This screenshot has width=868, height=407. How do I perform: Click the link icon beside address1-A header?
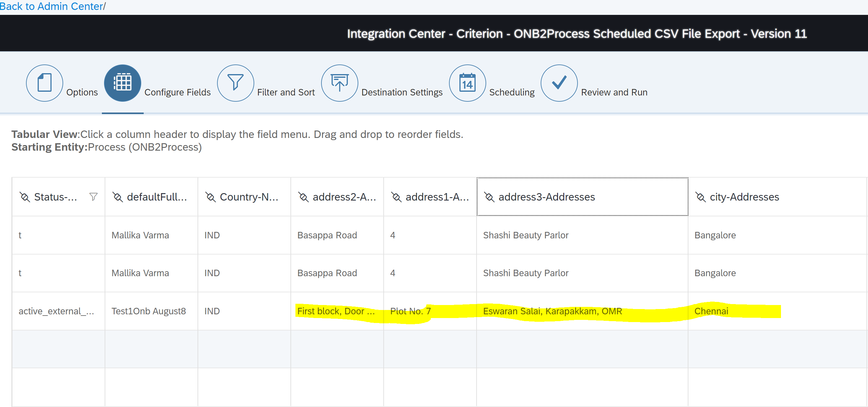pyautogui.click(x=397, y=197)
